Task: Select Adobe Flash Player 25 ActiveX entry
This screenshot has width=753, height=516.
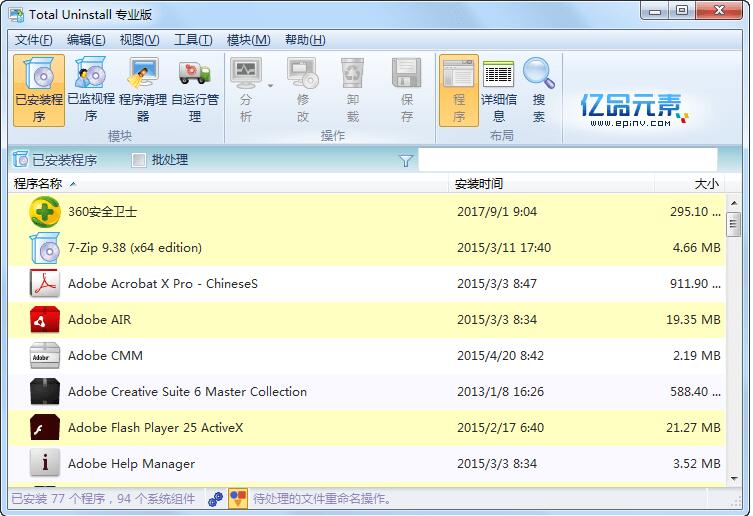Action: pos(155,428)
